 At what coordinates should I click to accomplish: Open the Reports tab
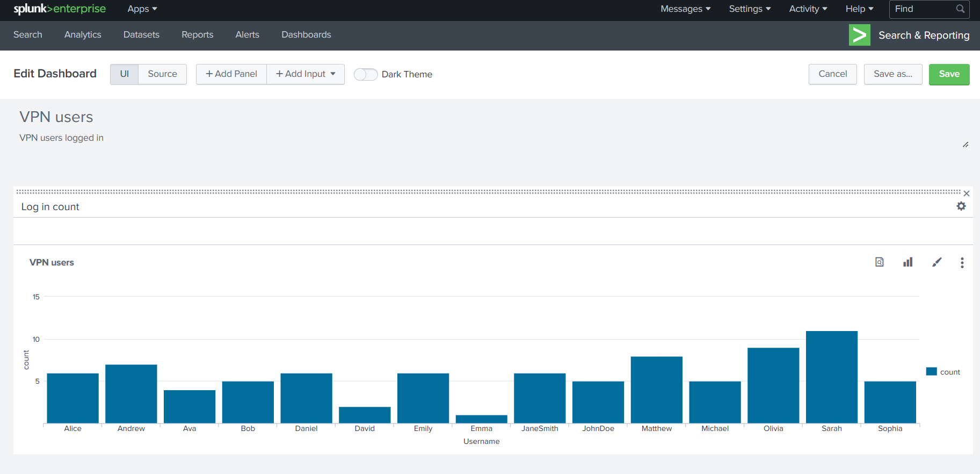[197, 35]
